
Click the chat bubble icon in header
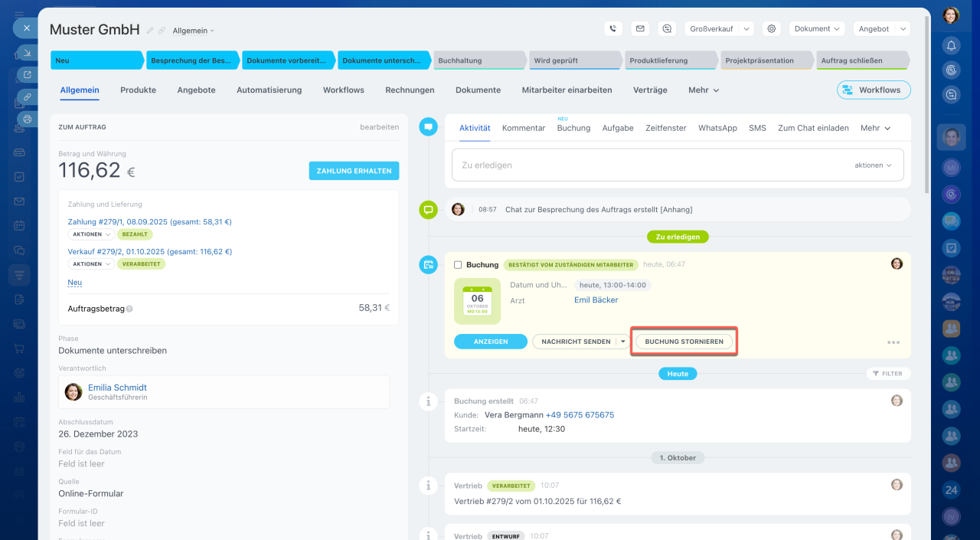[667, 28]
